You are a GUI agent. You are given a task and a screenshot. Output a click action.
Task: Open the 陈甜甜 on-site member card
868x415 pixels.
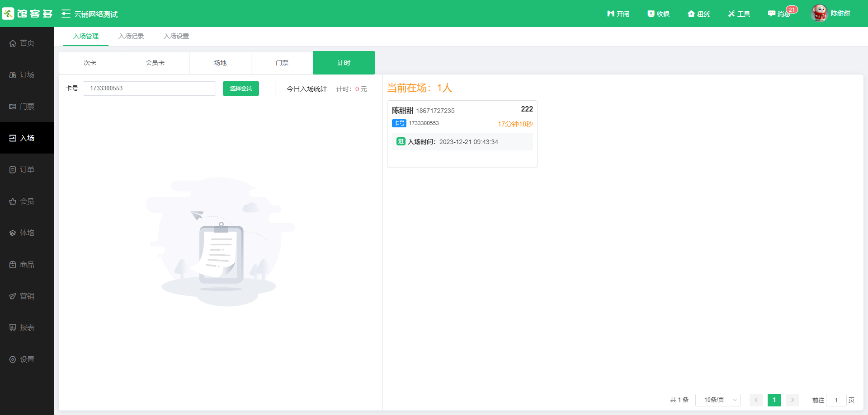coord(462,134)
